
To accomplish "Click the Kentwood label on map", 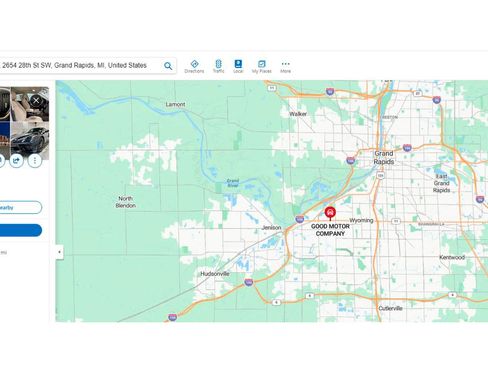I will (x=452, y=257).
